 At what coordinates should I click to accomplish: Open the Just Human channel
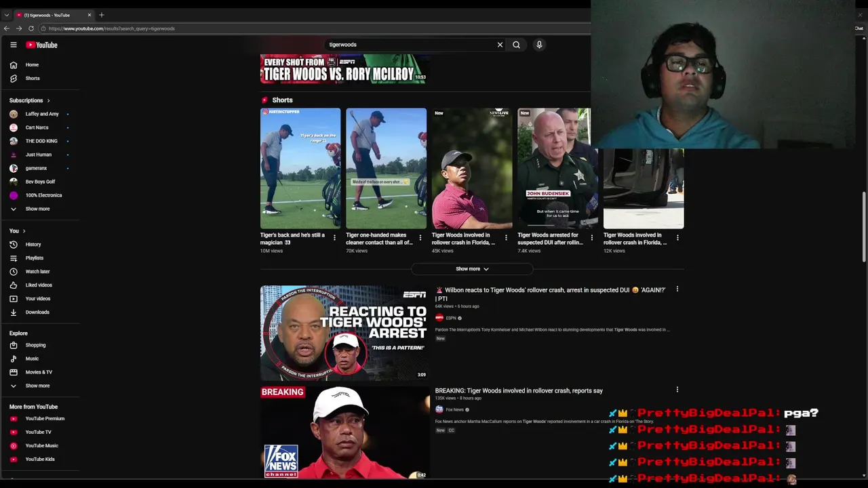[40, 155]
